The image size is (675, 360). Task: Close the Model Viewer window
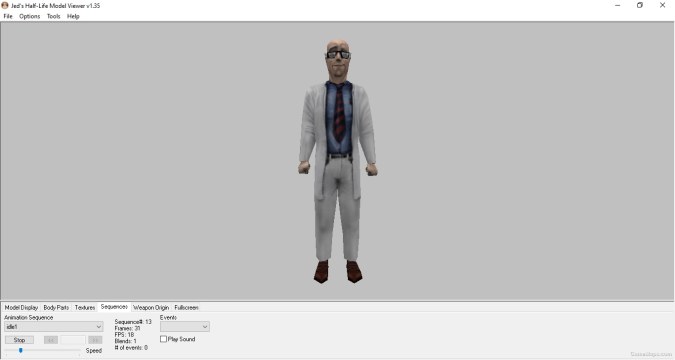[x=663, y=6]
